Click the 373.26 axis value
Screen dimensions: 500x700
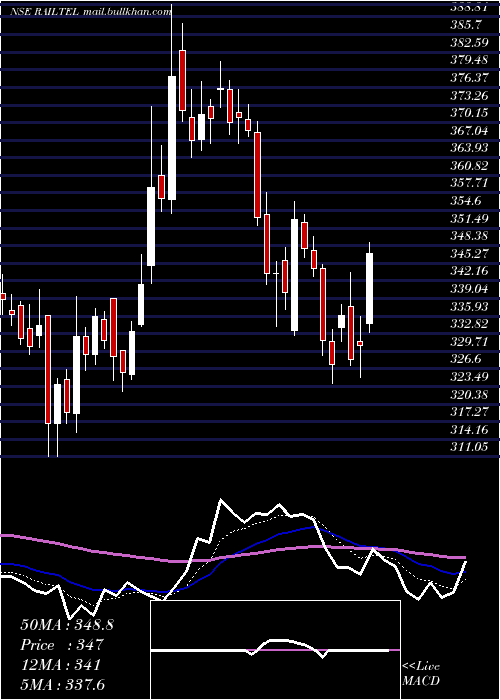pos(469,95)
